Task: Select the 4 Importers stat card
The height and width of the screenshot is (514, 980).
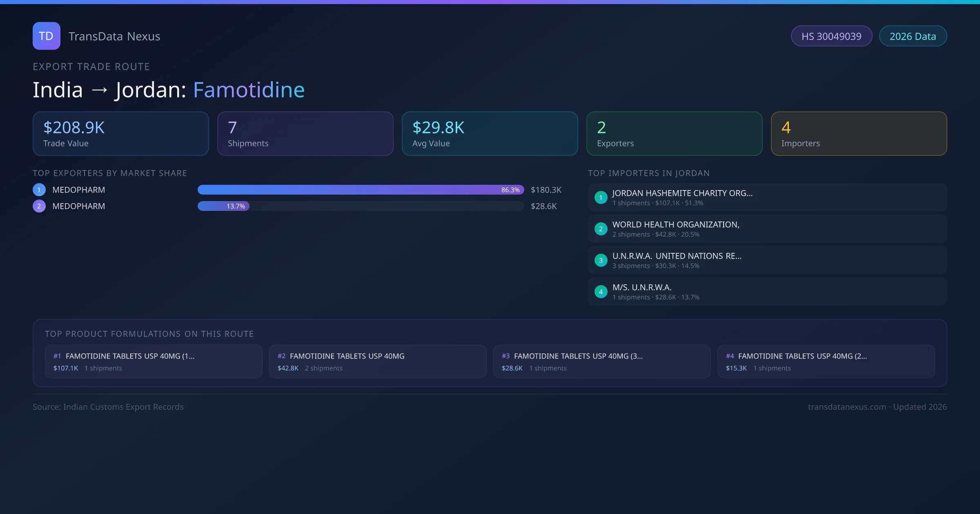Action: pos(859,134)
